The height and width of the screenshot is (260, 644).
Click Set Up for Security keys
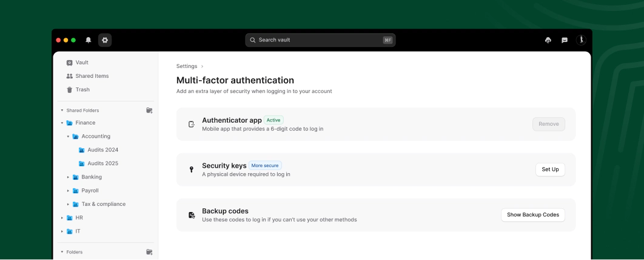pyautogui.click(x=550, y=169)
